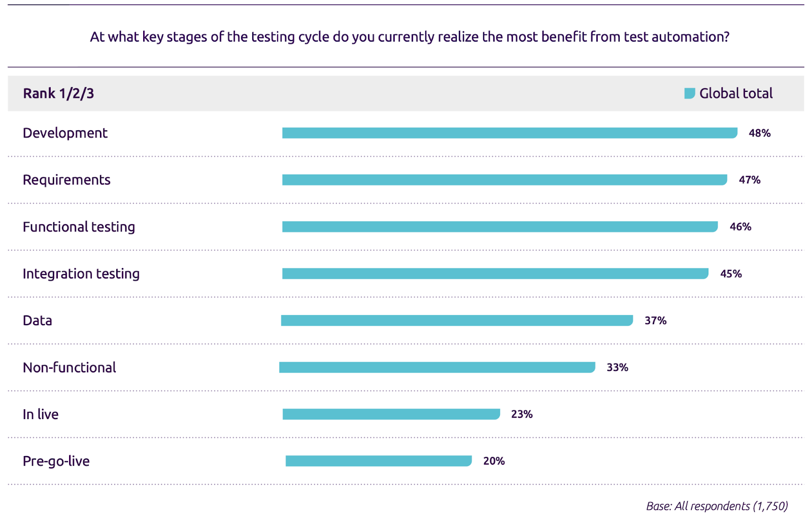The image size is (812, 523).
Task: Select the Development row label
Action: [x=65, y=133]
